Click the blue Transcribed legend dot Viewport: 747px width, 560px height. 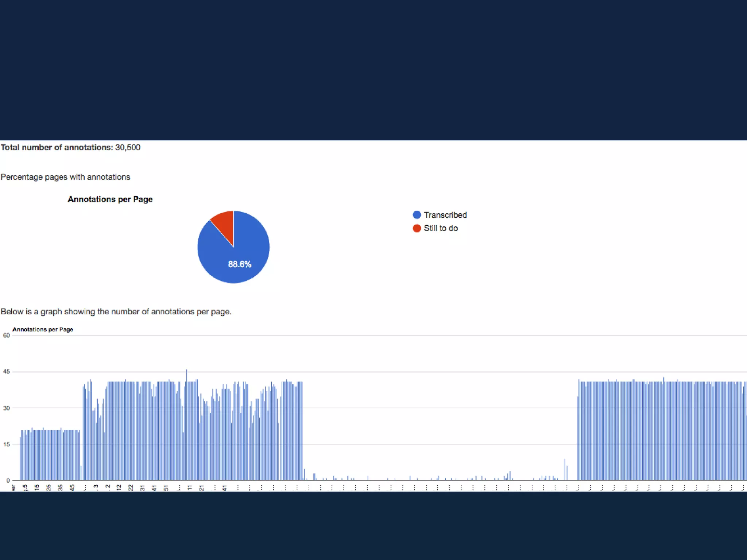(417, 215)
